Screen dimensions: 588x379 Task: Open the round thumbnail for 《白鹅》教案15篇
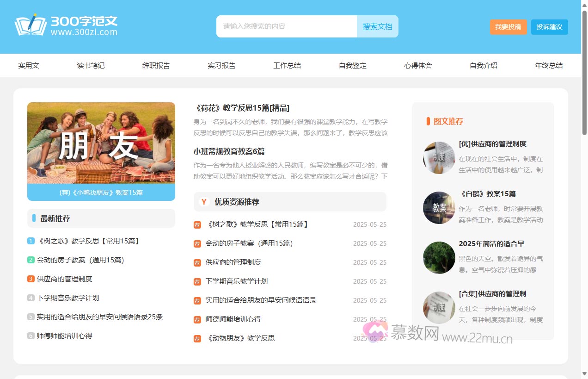(x=439, y=208)
